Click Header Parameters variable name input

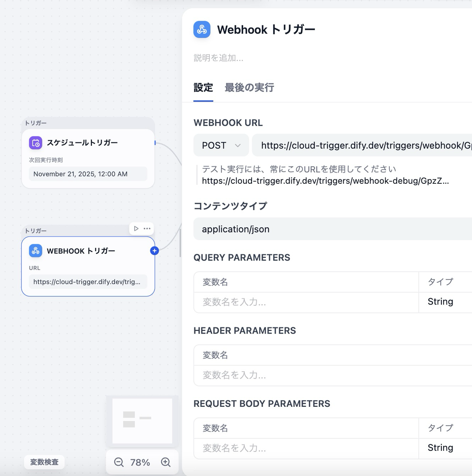point(333,375)
